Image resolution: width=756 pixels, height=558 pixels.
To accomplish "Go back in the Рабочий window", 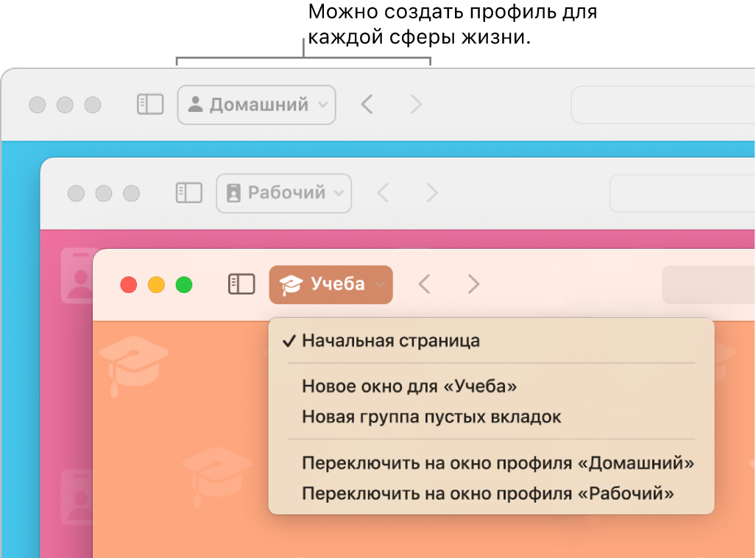I will pyautogui.click(x=383, y=193).
